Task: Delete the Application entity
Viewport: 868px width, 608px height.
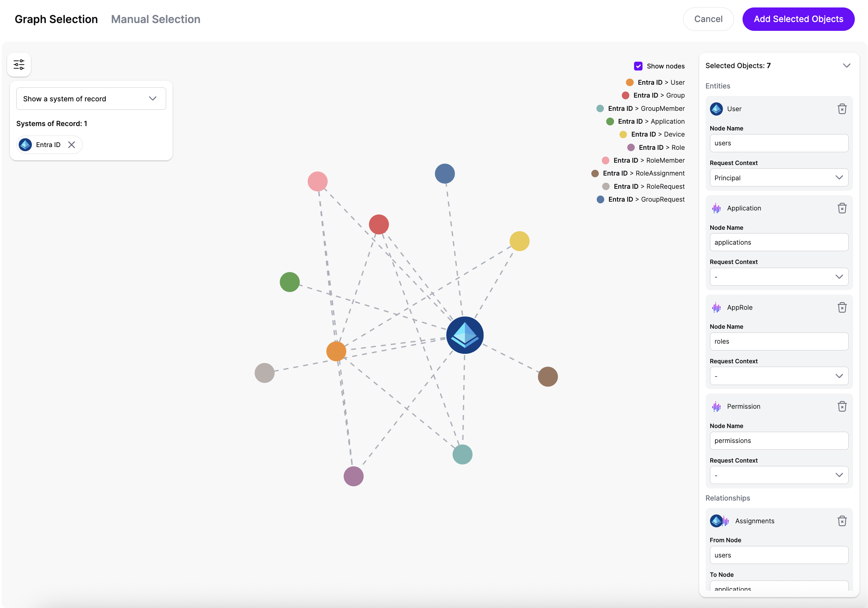Action: [x=842, y=208]
